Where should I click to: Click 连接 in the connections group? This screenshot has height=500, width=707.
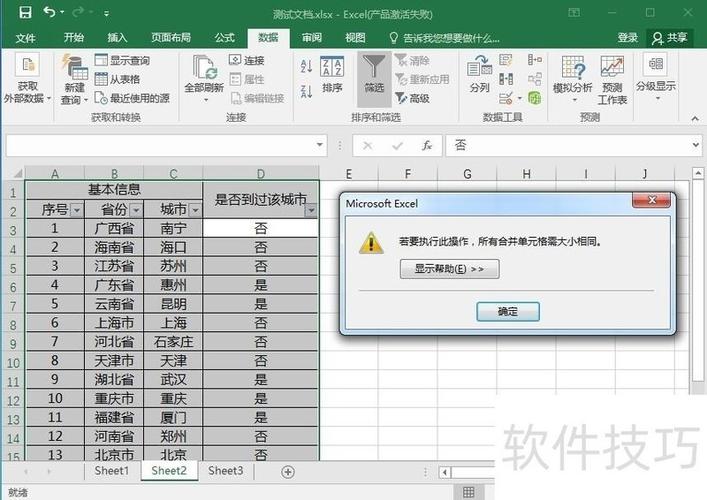247,60
